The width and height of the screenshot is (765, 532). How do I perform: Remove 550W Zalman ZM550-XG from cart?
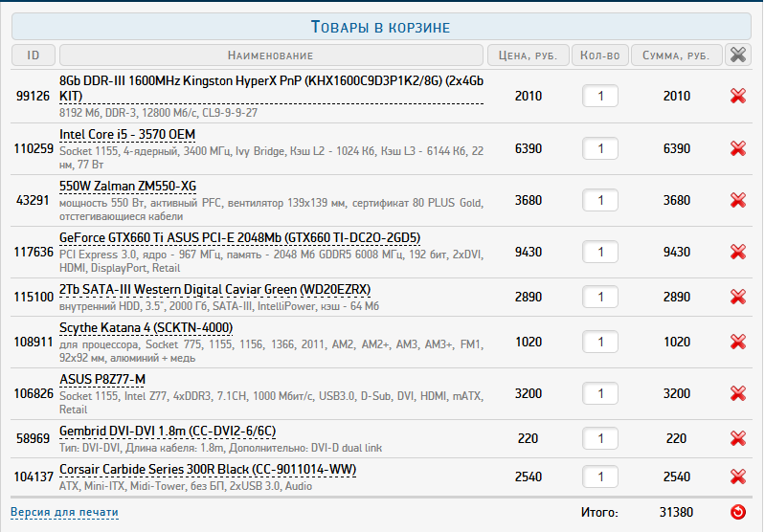[x=737, y=200]
